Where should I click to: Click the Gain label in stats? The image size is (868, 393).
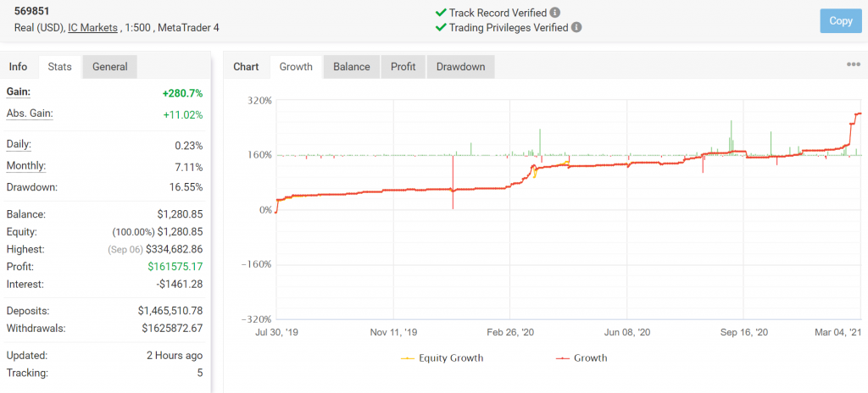tap(19, 91)
